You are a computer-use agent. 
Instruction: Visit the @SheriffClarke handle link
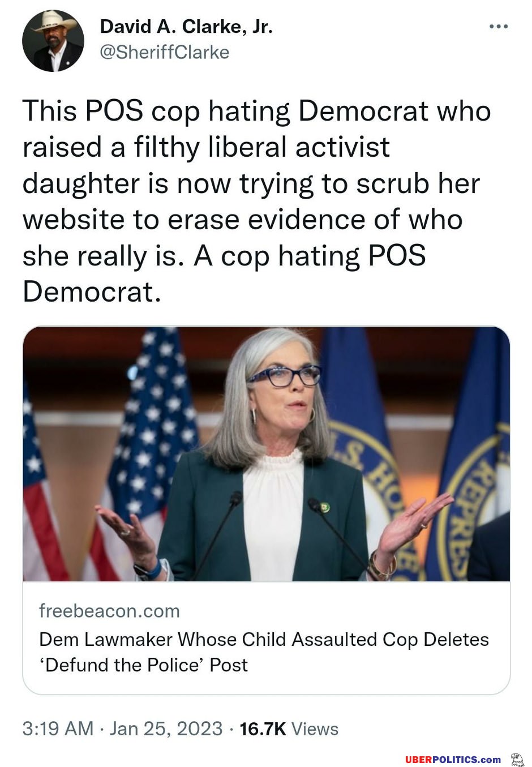coord(165,52)
